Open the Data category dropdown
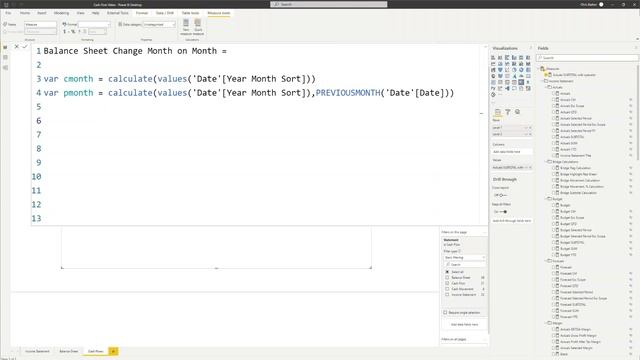 click(159, 24)
